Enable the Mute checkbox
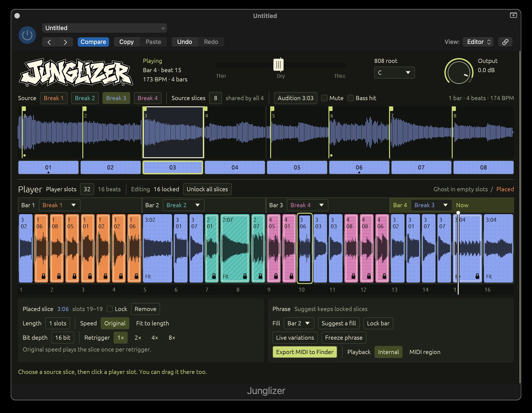Viewport: 532px width, 413px height. pos(324,98)
